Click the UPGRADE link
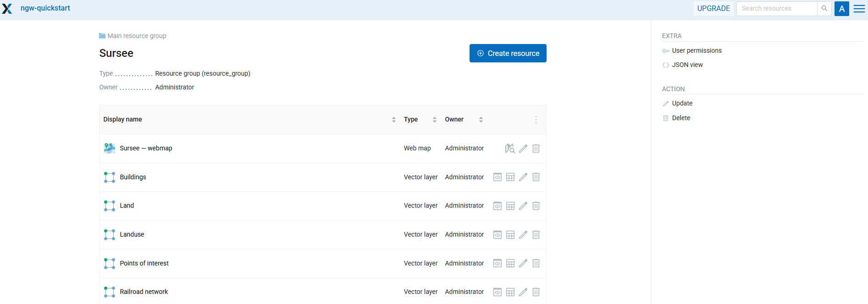Viewport: 868px width, 304px height. pyautogui.click(x=713, y=9)
